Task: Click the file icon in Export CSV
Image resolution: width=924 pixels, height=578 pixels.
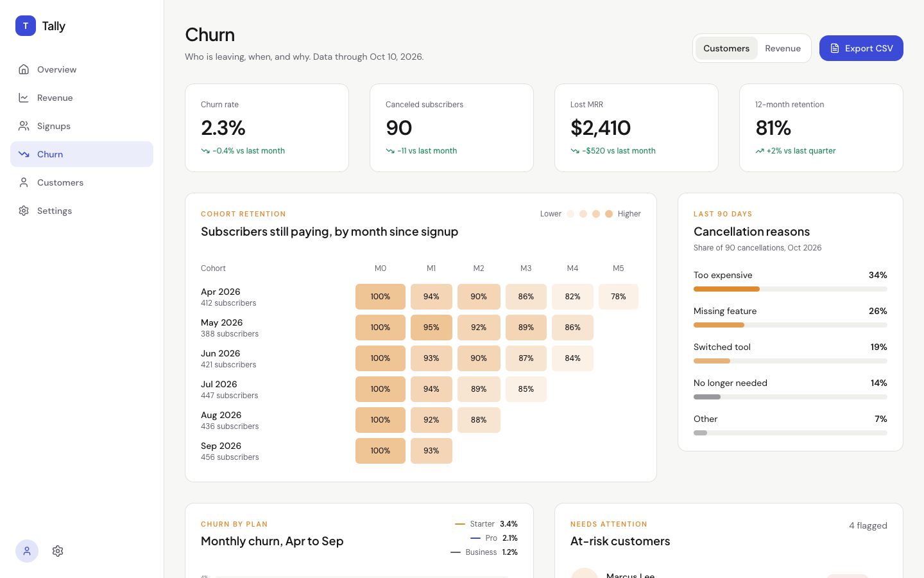Action: pos(835,48)
